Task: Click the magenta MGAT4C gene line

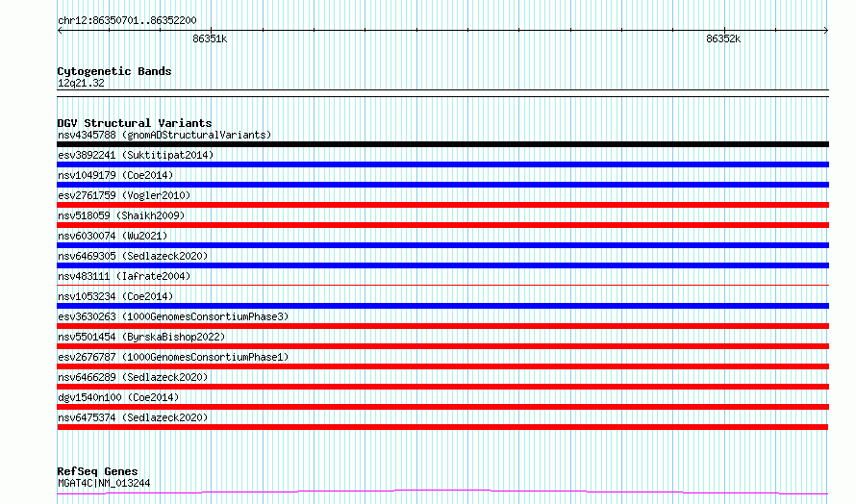Action: point(442,492)
